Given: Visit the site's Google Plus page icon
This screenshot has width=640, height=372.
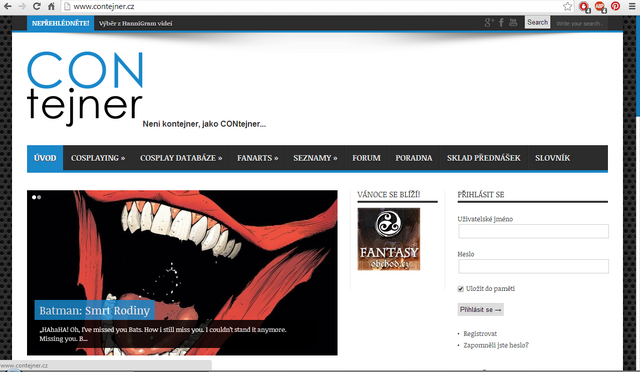Looking at the screenshot, I should point(489,23).
